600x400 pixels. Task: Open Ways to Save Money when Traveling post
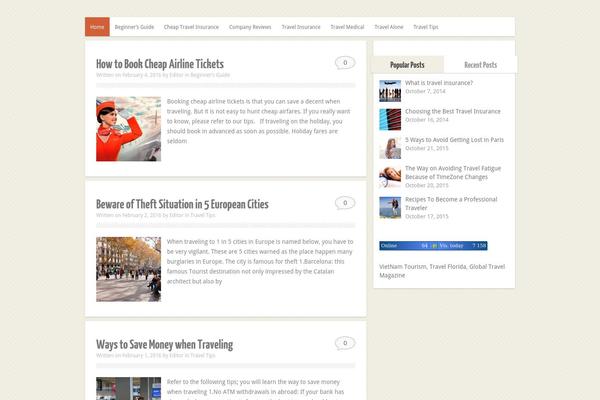(165, 344)
